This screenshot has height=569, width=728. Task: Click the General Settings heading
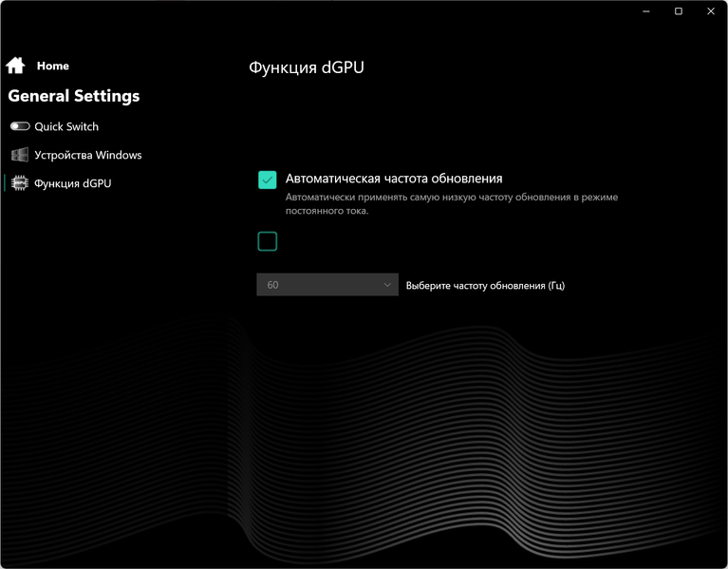(x=74, y=96)
